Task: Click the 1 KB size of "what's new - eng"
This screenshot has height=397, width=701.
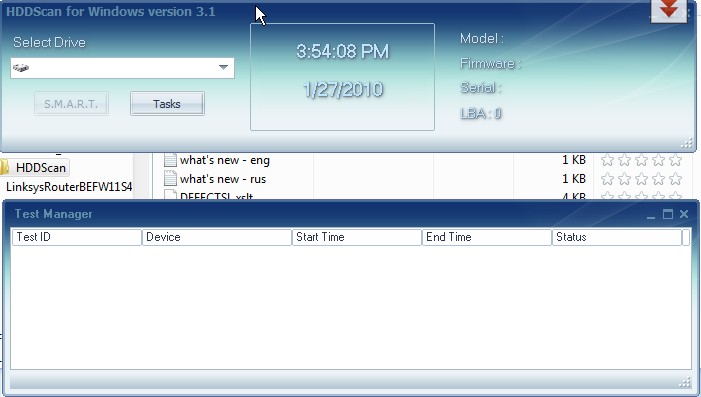Action: click(x=574, y=160)
